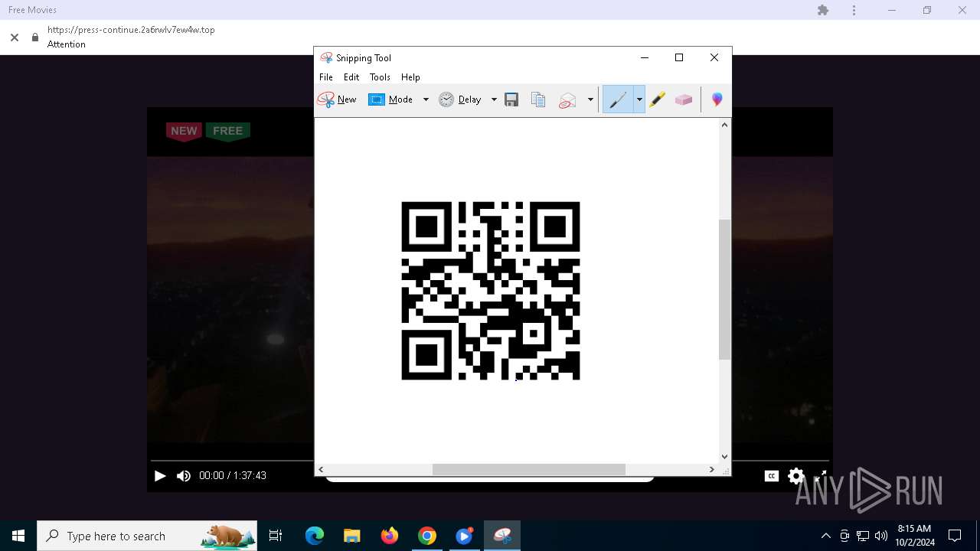980x551 pixels.
Task: Click the horizontal scrollbar thumb in Snipping Tool
Action: [528, 469]
